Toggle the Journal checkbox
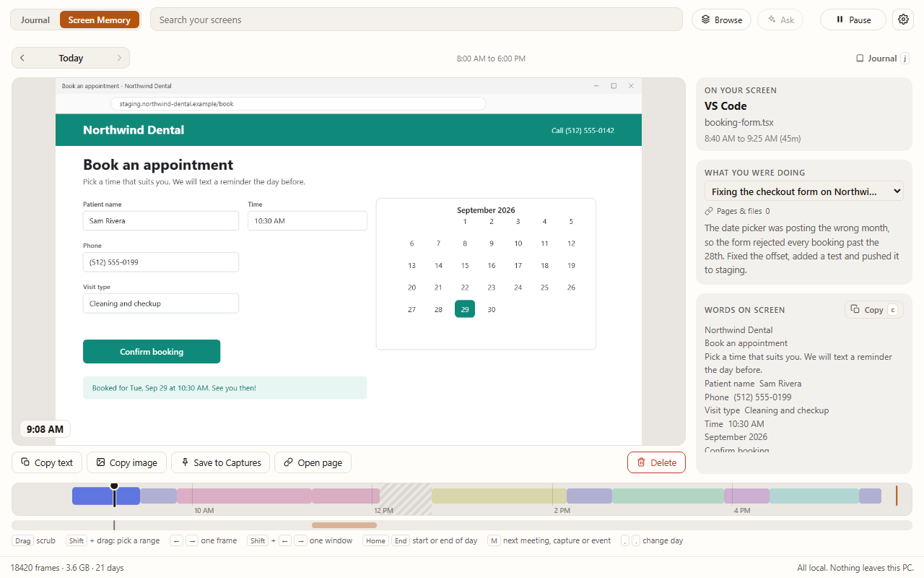The height and width of the screenshot is (578, 924). pyautogui.click(x=860, y=59)
